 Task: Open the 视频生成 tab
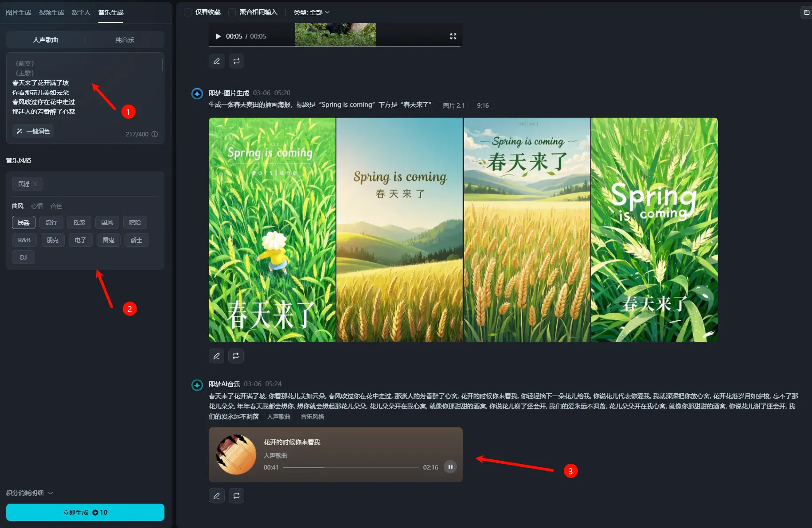(x=51, y=12)
